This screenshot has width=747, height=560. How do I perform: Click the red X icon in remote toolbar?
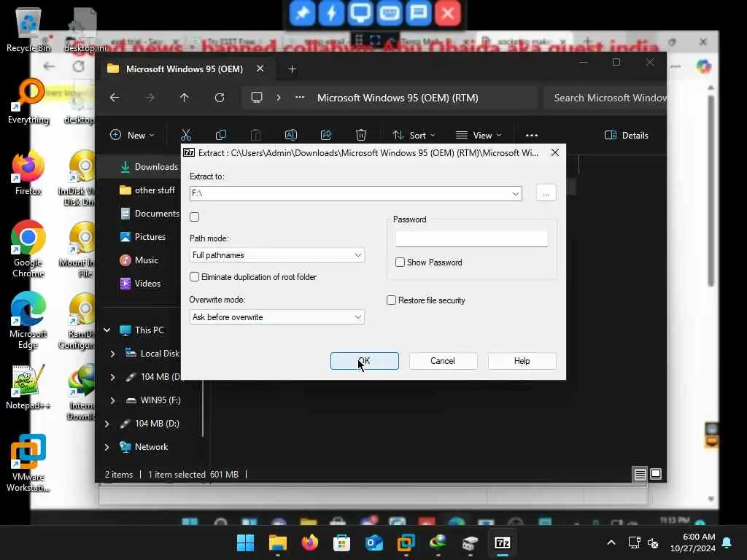[x=447, y=13]
